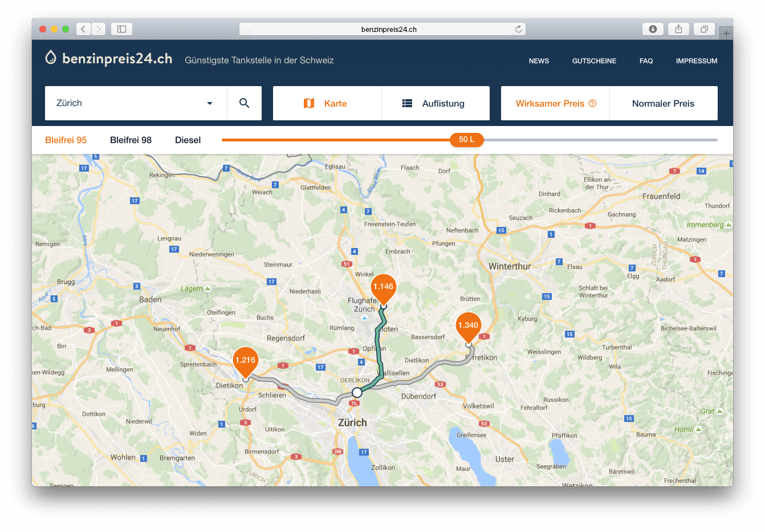Click the search magnifier button
765x532 pixels.
point(245,103)
